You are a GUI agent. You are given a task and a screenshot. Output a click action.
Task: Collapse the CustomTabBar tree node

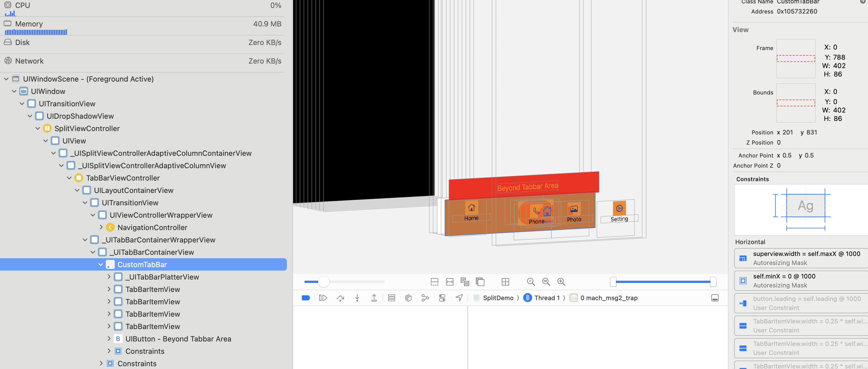[x=100, y=265]
